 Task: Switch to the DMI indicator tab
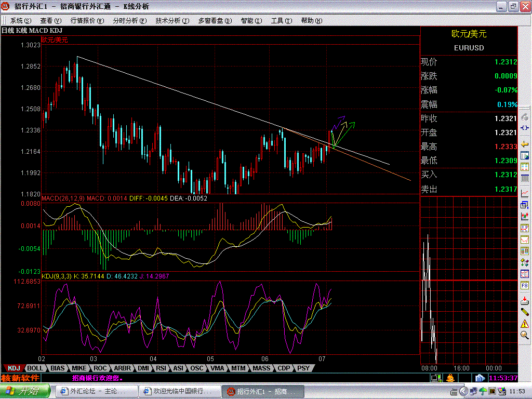[143, 368]
